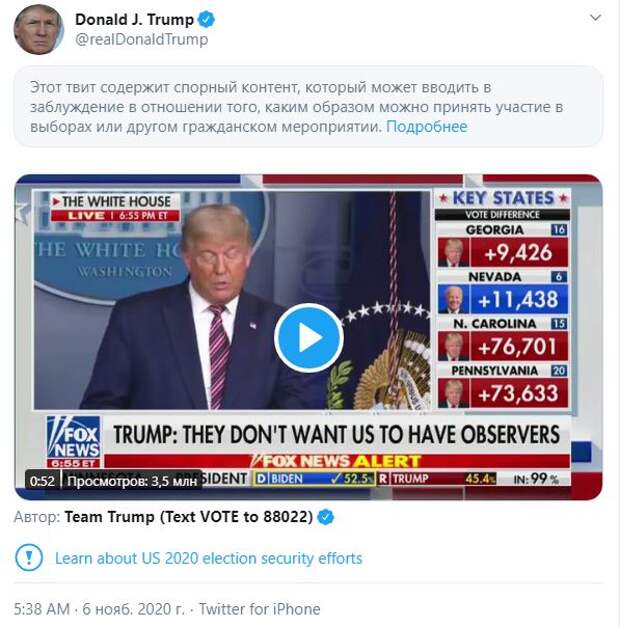620x627 pixels.
Task: Click the blue play button on video
Action: [308, 338]
